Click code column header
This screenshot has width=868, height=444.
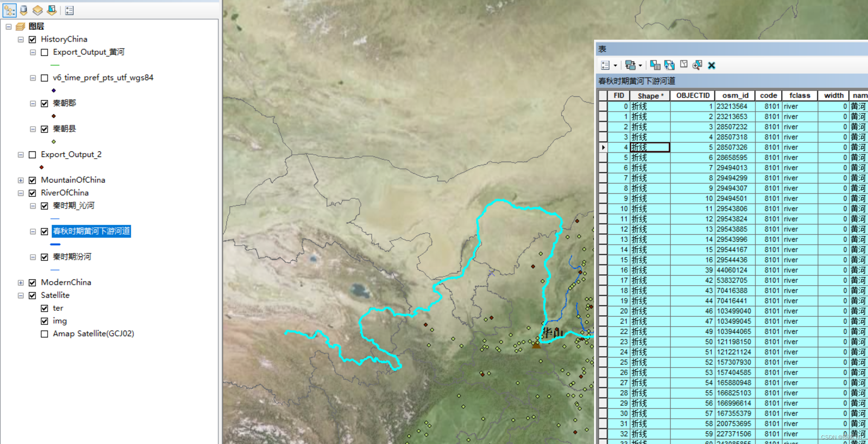click(x=768, y=96)
